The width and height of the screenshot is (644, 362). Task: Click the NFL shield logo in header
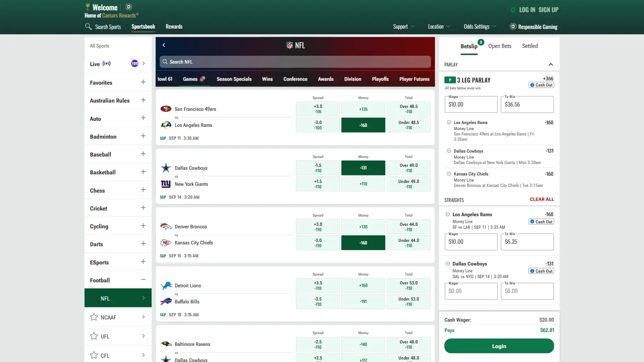(x=289, y=45)
